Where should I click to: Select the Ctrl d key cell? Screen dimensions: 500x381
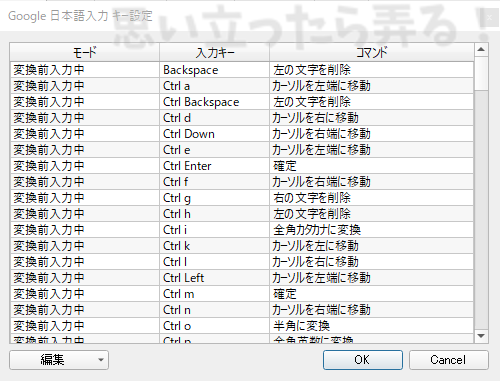tap(214, 118)
